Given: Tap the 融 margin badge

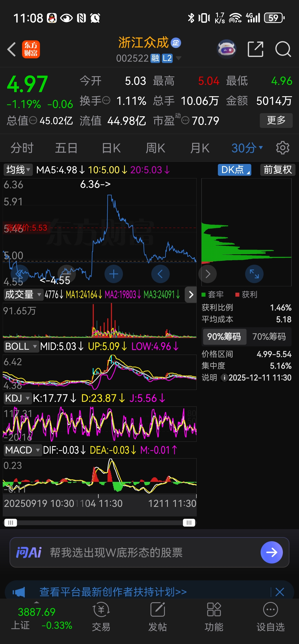Looking at the screenshot, I should (x=155, y=58).
